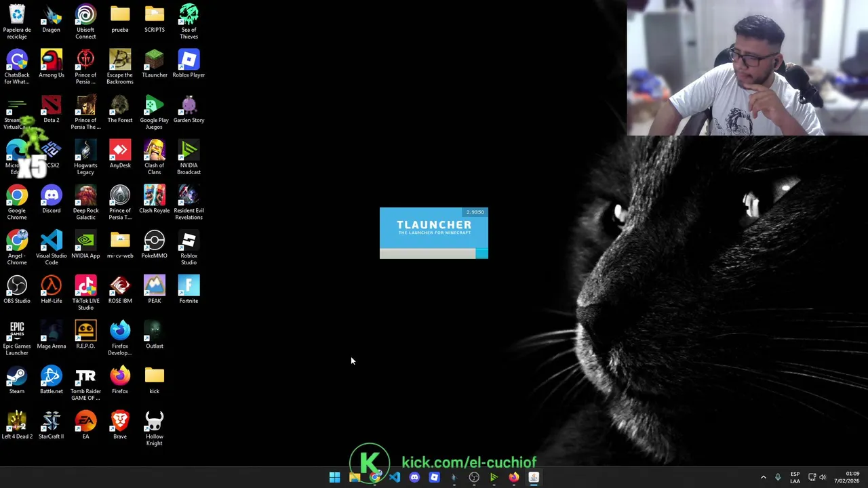Select the Garden Story desktop icon

[189, 109]
